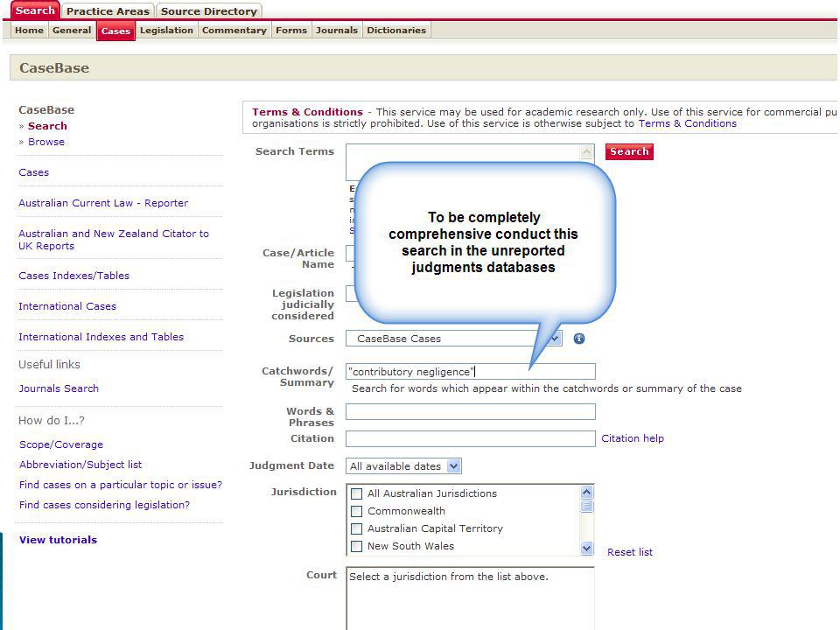The width and height of the screenshot is (840, 630).
Task: Tick the New South Wales checkbox
Action: (x=357, y=546)
